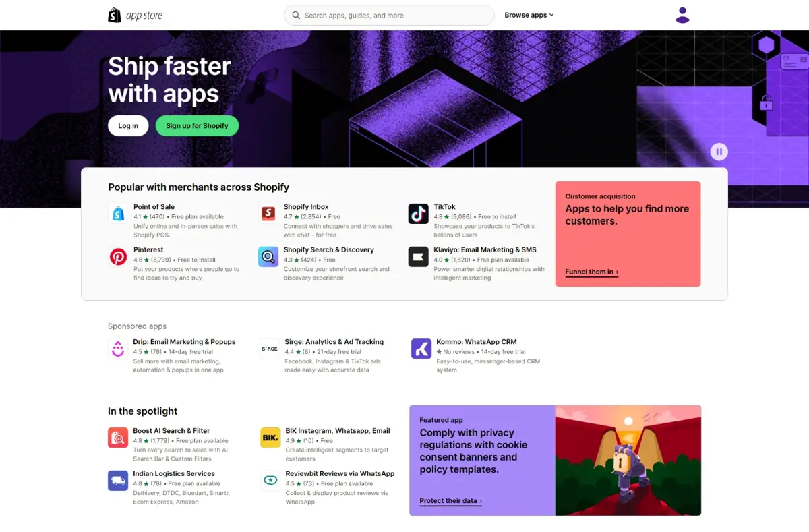Open the Kommo app icon
This screenshot has width=809, height=532.
tap(421, 349)
